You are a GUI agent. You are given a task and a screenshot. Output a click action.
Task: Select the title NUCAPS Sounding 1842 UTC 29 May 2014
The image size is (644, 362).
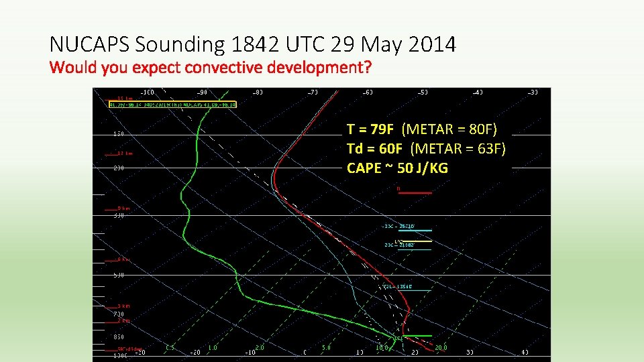tap(253, 44)
